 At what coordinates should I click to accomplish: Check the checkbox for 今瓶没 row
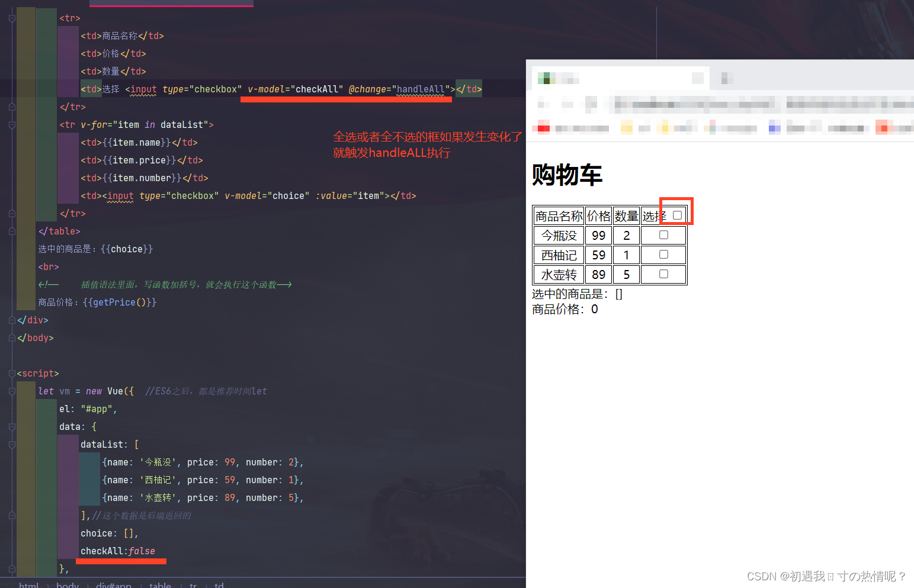pyautogui.click(x=663, y=235)
